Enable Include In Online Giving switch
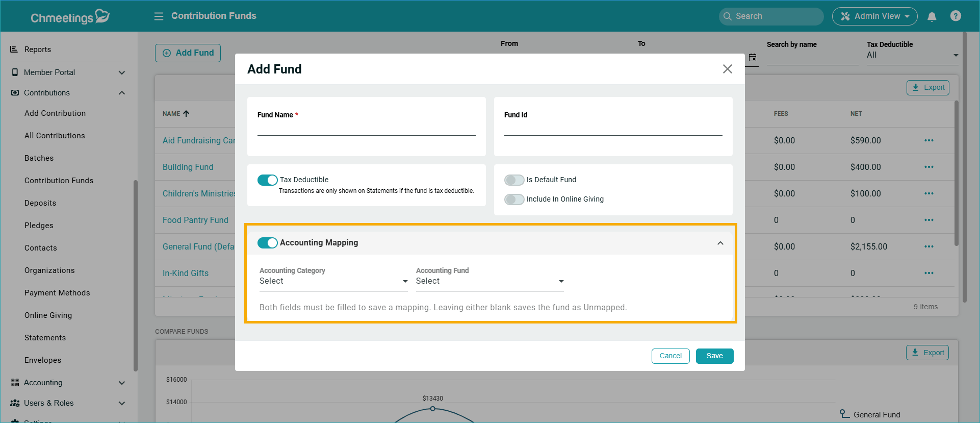Image resolution: width=980 pixels, height=423 pixels. tap(514, 200)
